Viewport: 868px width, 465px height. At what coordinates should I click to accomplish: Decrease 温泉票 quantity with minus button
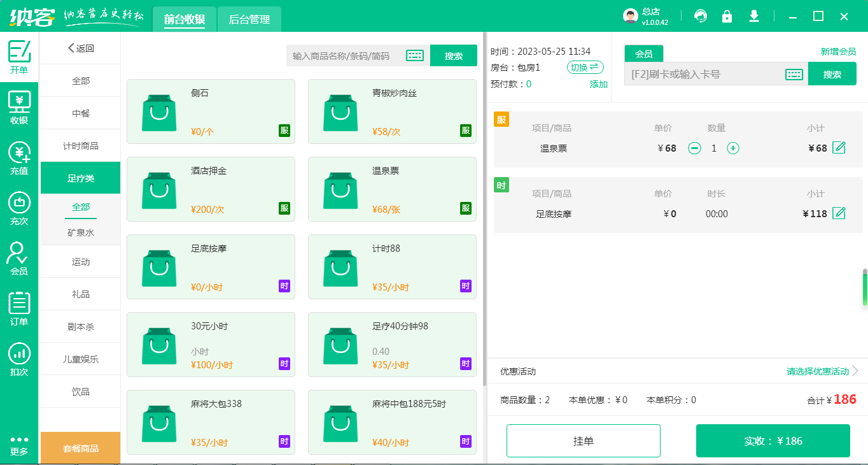pyautogui.click(x=695, y=148)
